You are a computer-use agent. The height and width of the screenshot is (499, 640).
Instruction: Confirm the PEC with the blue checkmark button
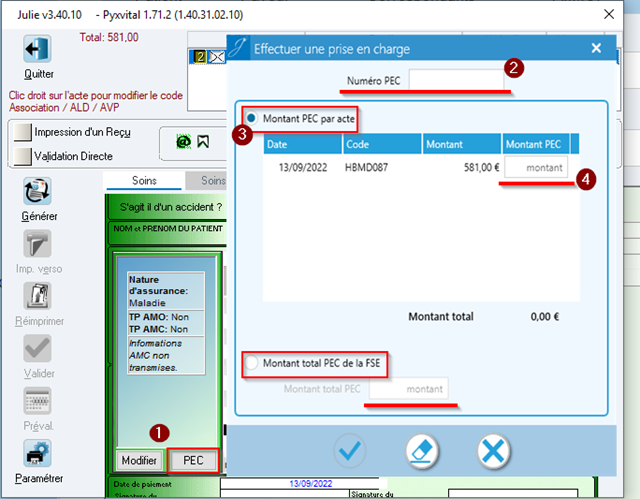point(349,451)
